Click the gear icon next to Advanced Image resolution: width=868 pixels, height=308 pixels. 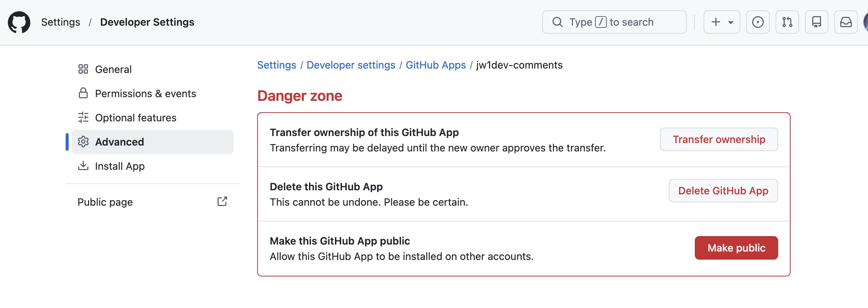click(83, 142)
